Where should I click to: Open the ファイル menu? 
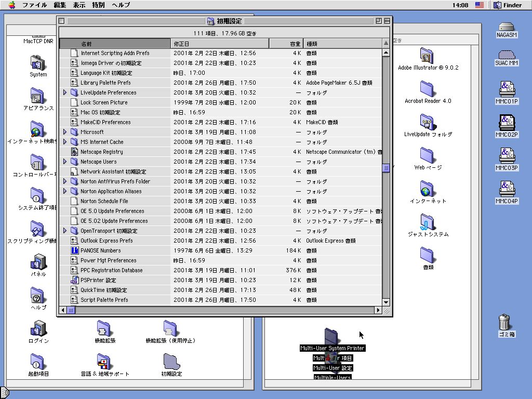pos(35,5)
